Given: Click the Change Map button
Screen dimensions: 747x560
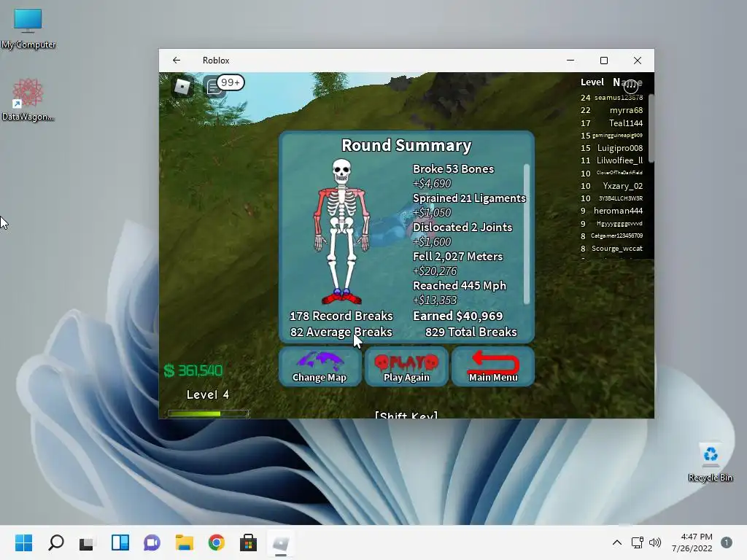Looking at the screenshot, I should 320,366.
